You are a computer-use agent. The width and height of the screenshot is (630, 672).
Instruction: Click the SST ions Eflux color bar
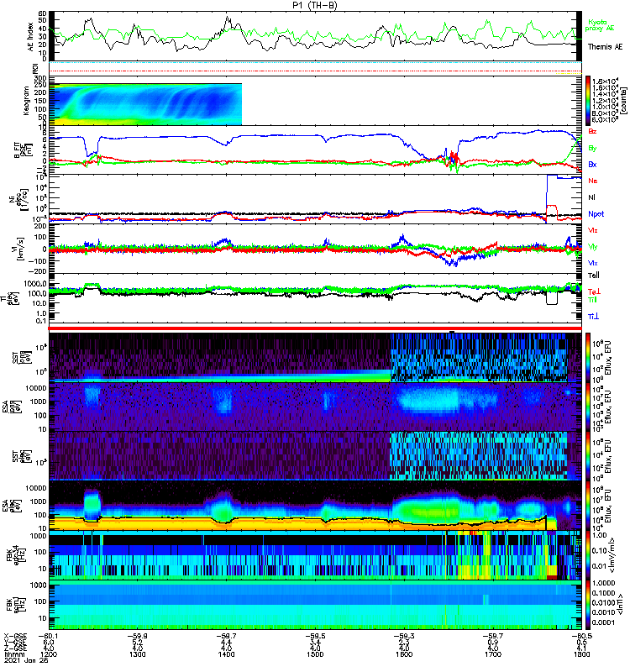(x=588, y=357)
